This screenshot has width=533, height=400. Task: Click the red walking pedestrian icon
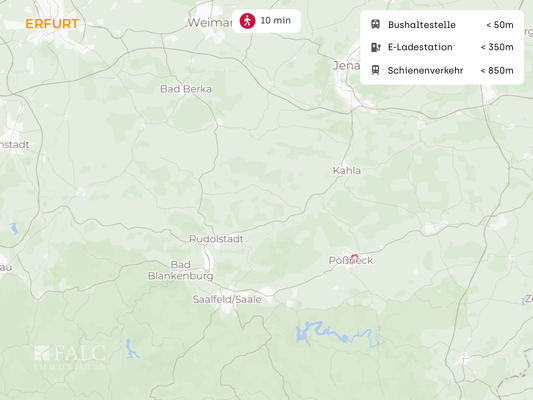(x=247, y=21)
